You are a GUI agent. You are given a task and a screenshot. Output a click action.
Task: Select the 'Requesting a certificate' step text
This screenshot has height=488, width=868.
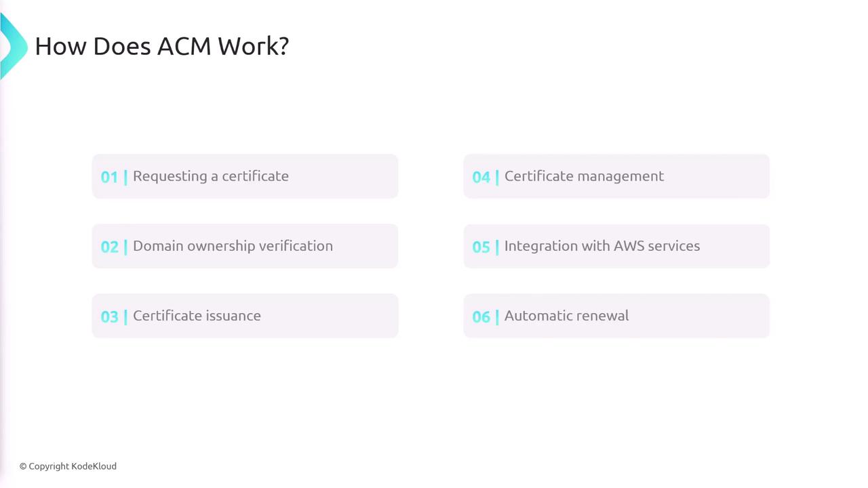(x=211, y=176)
